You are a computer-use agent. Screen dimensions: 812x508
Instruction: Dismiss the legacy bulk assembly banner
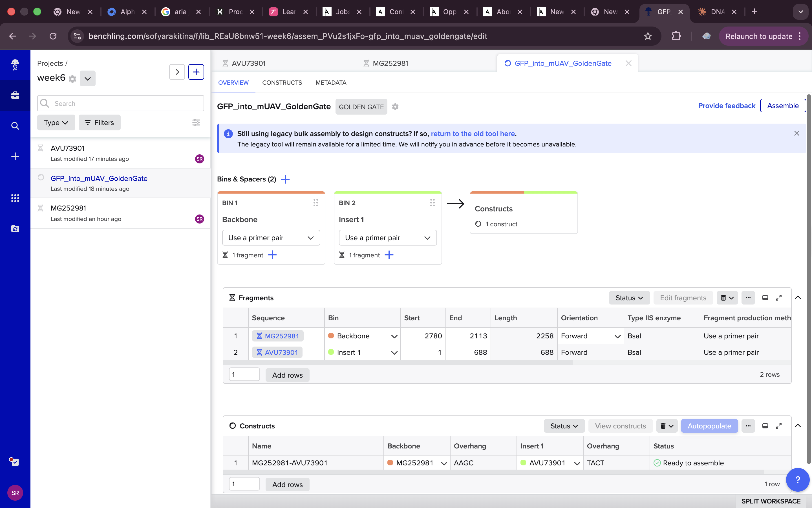[796, 133]
